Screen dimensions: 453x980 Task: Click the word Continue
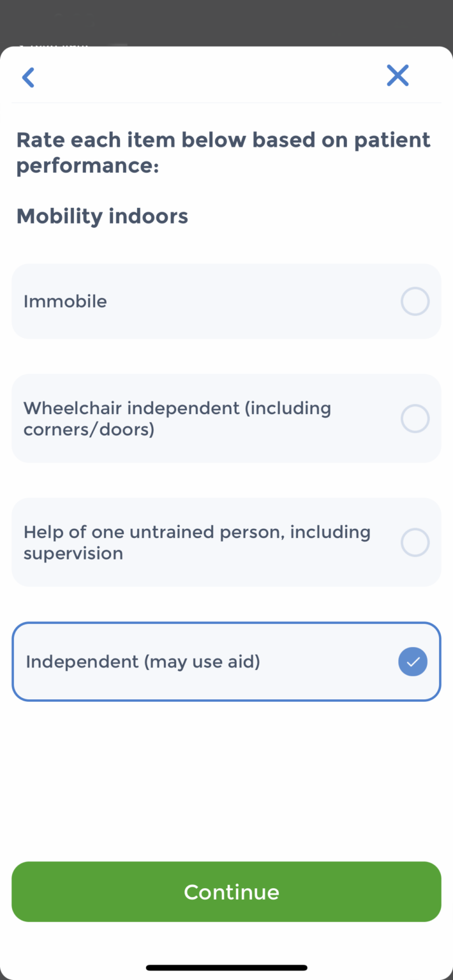click(x=231, y=892)
